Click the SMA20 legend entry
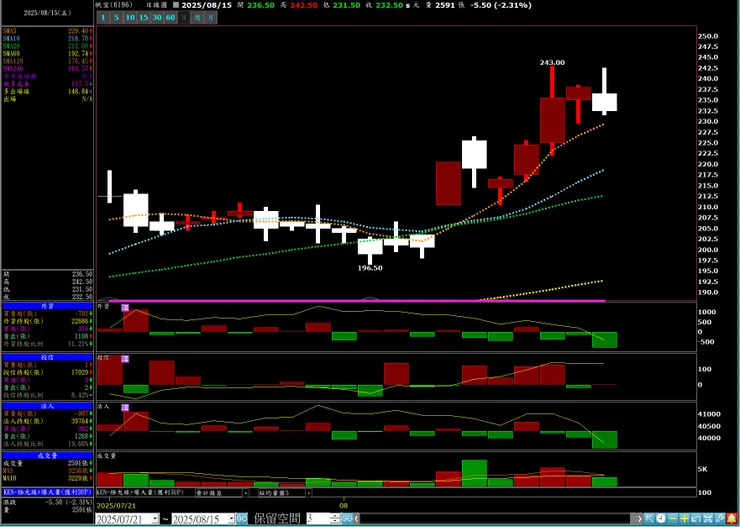740x527 pixels. point(47,46)
